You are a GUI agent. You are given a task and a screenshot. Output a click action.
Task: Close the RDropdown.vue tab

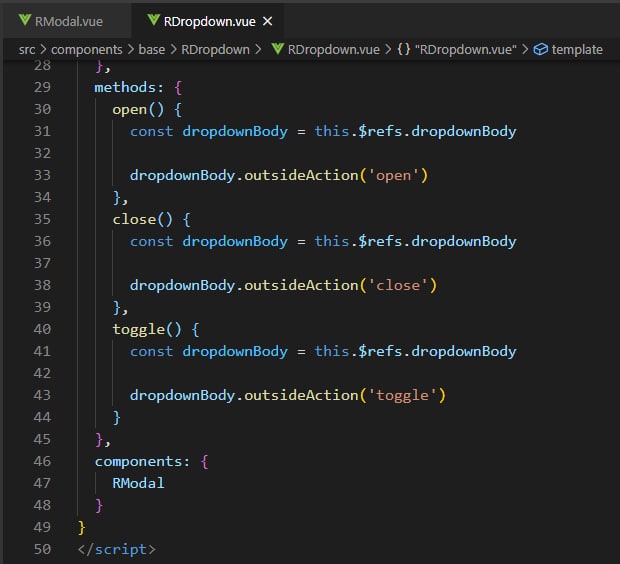coord(268,21)
